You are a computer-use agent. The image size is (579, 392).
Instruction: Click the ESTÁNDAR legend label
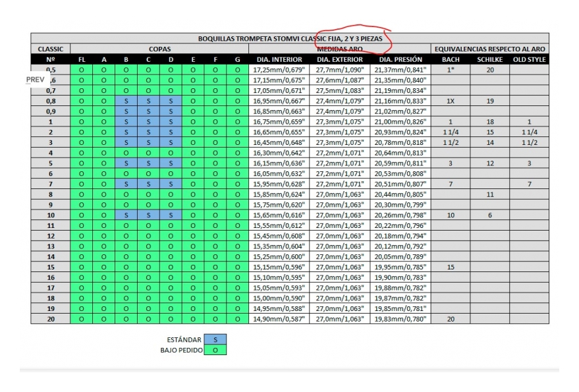tap(184, 339)
